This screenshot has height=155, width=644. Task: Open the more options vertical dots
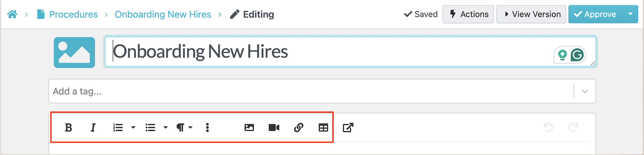207,127
